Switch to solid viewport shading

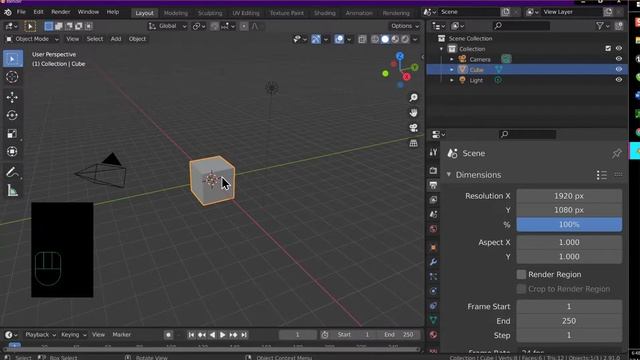coord(385,39)
